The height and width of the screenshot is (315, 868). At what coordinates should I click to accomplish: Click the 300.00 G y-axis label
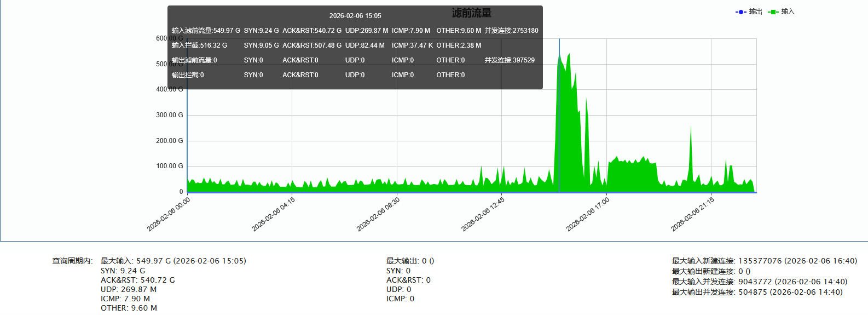(170, 115)
